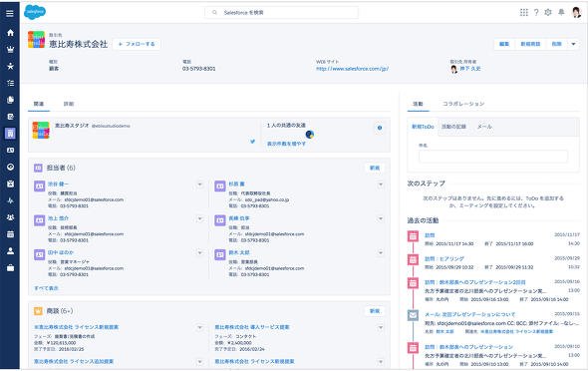Switch to the コラボレーション tab
Viewport: 588px width, 371px height.
[463, 104]
